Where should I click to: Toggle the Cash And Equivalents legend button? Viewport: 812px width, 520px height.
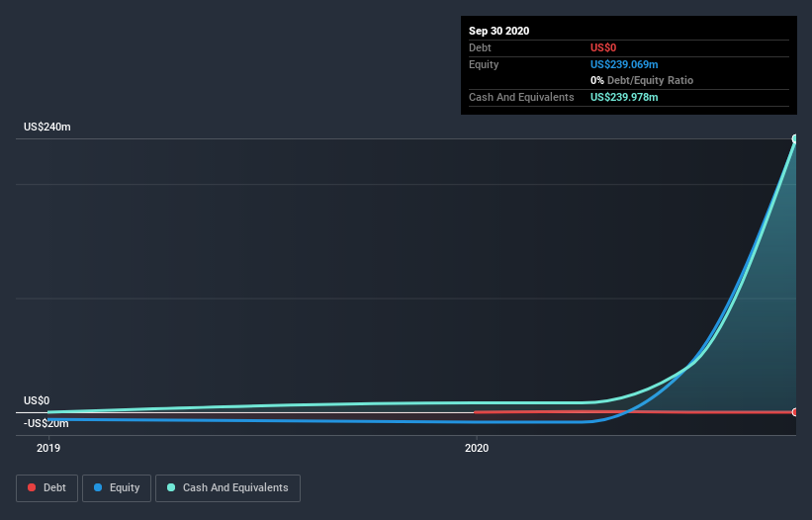[x=227, y=488]
